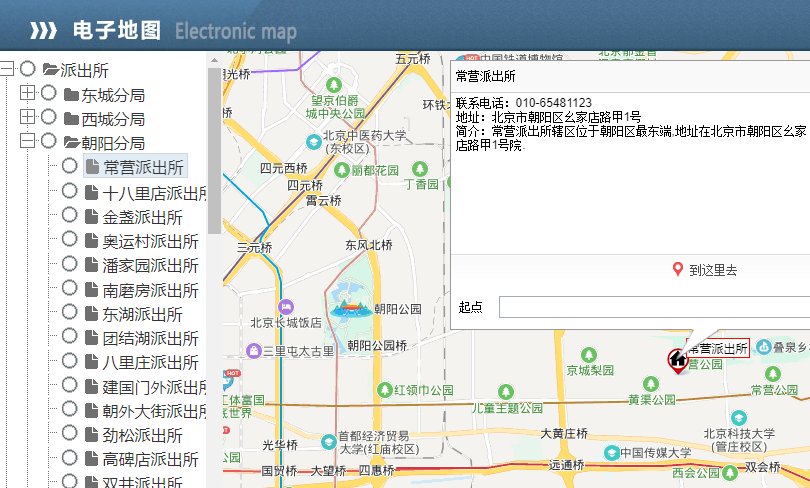Click the 北京科技大学 school icon
Image resolution: width=810 pixels, height=488 pixels.
point(739,418)
